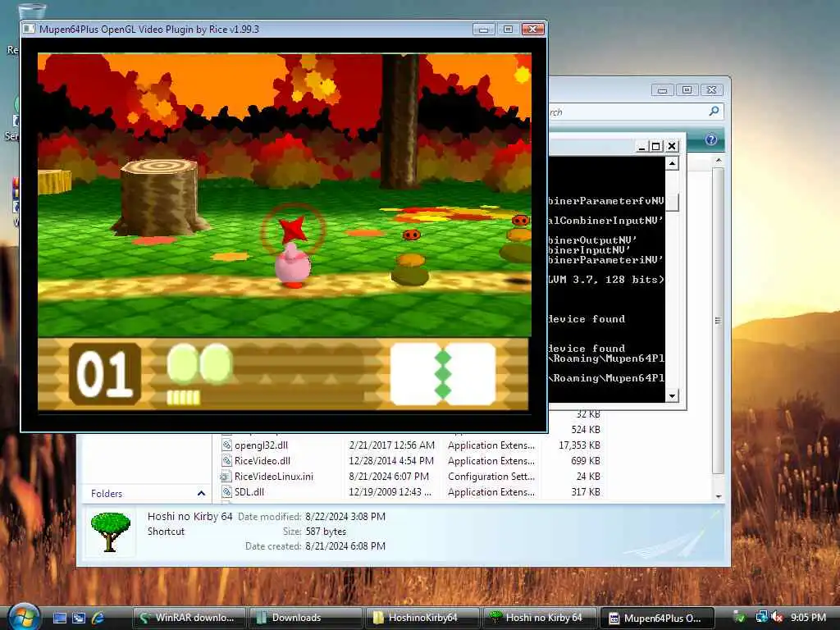
Task: Click Switch between windows quick launch icon
Action: (79, 618)
